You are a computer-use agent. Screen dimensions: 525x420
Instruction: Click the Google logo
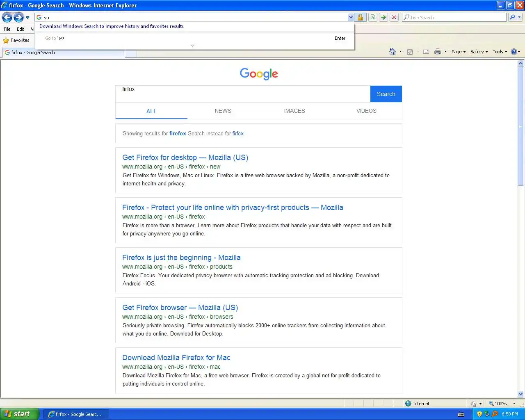point(259,74)
